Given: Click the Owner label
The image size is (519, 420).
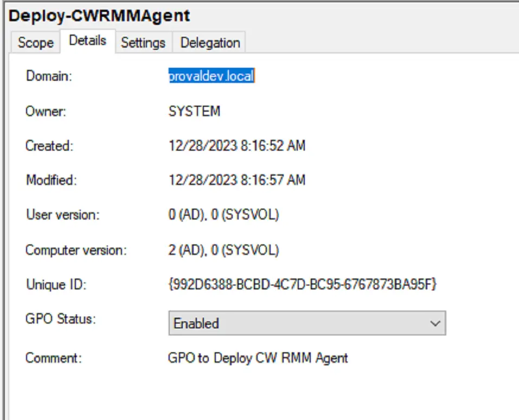Looking at the screenshot, I should (x=46, y=111).
